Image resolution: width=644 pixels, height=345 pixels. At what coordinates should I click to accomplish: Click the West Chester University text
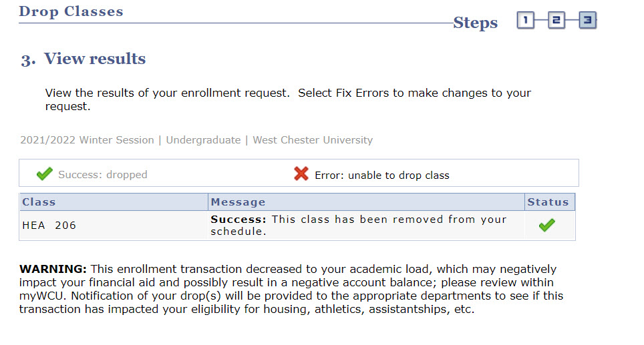point(313,140)
